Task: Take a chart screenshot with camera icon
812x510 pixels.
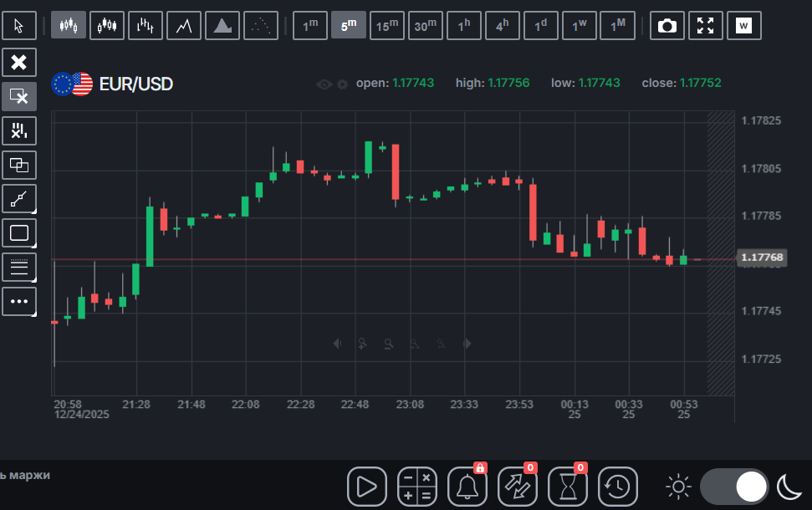Action: click(x=667, y=25)
